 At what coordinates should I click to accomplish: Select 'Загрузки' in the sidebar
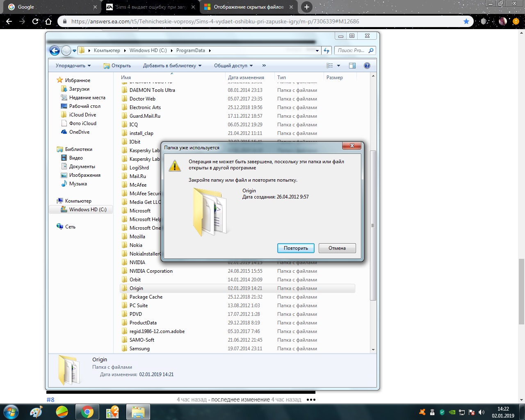(79, 89)
